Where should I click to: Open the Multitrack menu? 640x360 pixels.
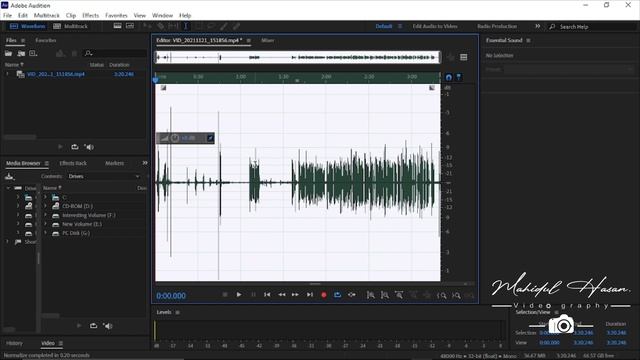click(x=47, y=16)
